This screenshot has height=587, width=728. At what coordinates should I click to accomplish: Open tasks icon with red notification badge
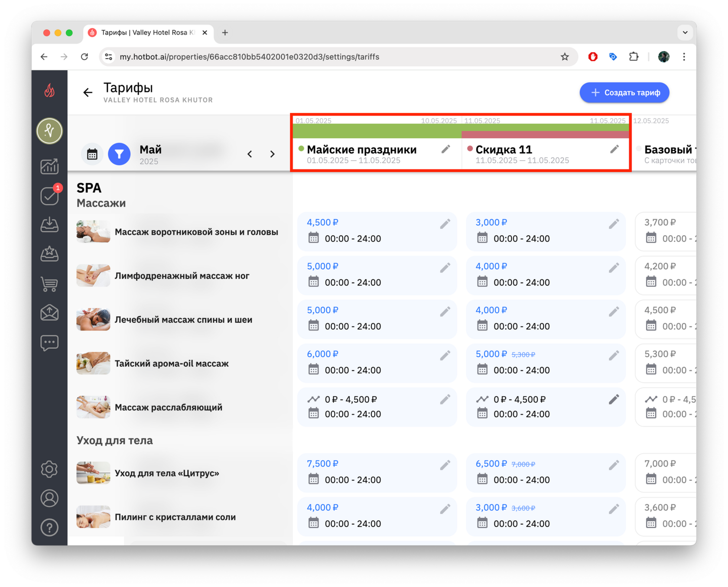49,196
